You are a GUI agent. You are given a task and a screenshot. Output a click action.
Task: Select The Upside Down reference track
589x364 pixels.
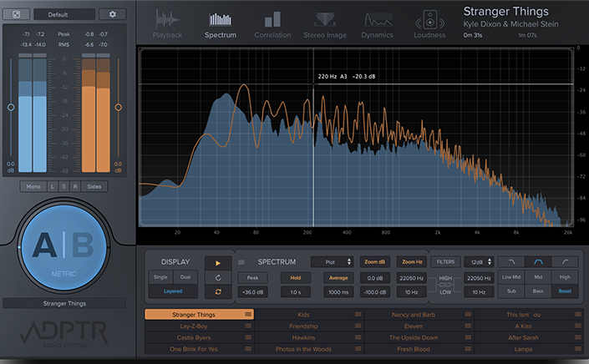tap(419, 337)
